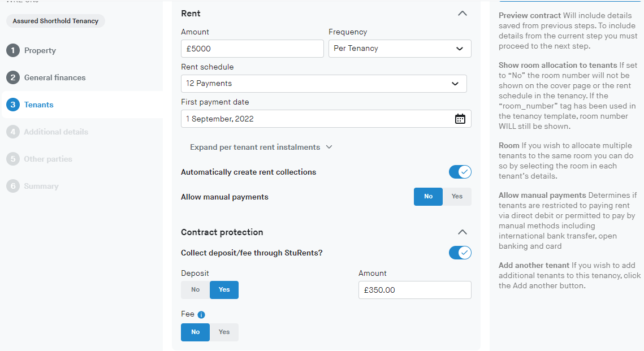Go to General finances step
Image resolution: width=644 pixels, height=351 pixels.
[55, 77]
